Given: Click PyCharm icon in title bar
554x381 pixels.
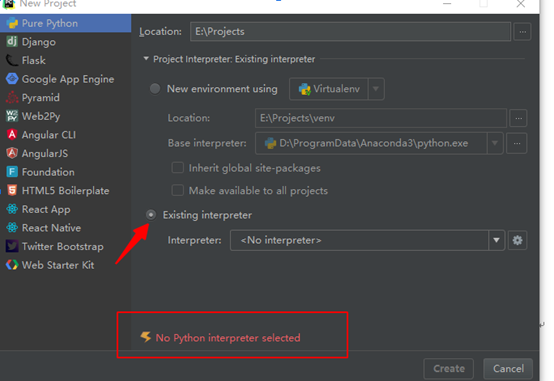Looking at the screenshot, I should [x=8, y=4].
